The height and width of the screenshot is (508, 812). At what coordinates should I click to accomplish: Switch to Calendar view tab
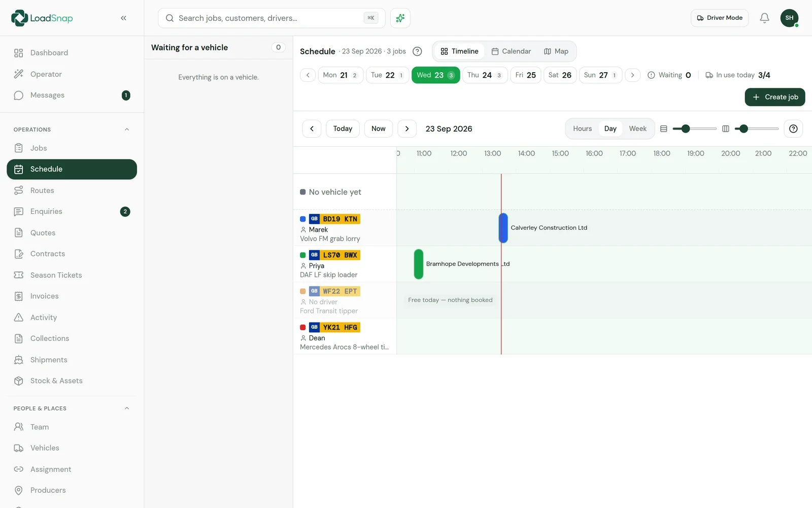tap(511, 51)
